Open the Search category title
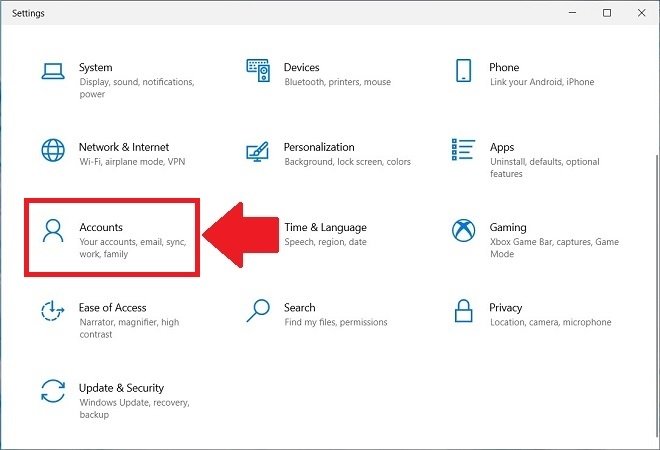 [x=300, y=308]
